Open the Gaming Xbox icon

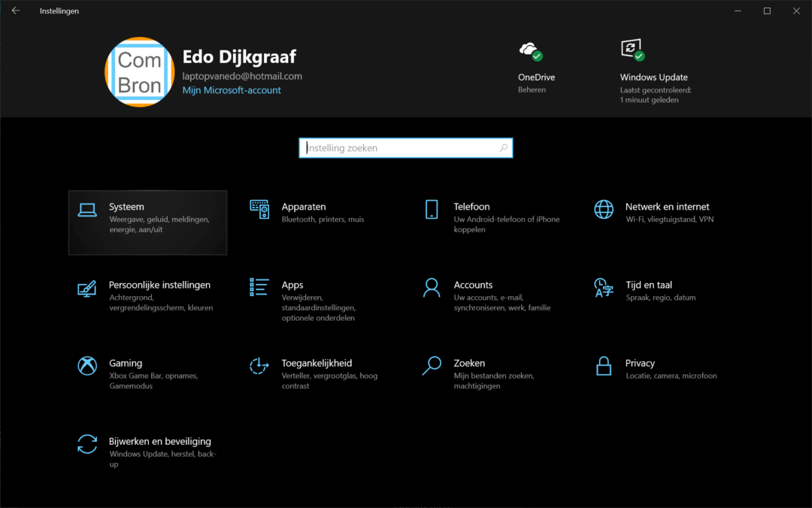coord(88,366)
